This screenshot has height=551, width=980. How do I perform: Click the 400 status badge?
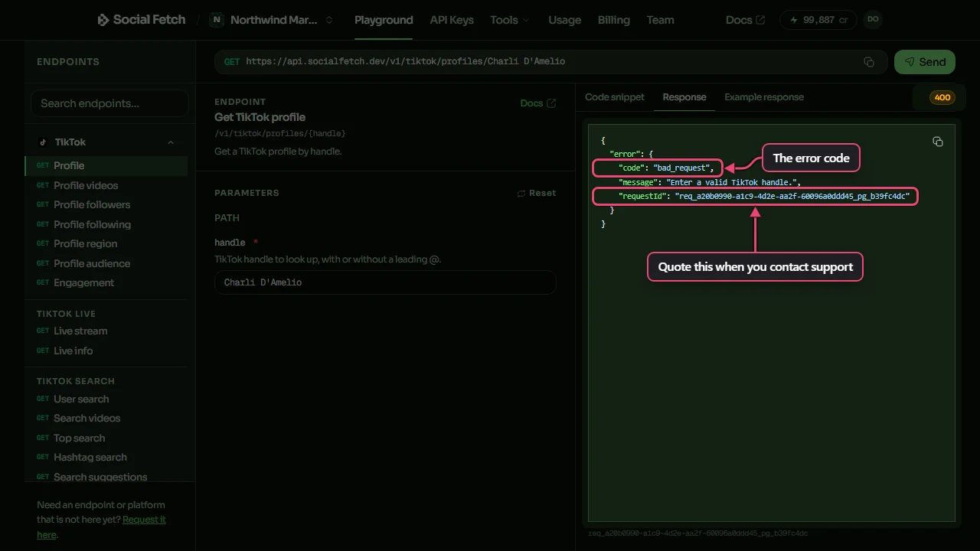tap(942, 97)
